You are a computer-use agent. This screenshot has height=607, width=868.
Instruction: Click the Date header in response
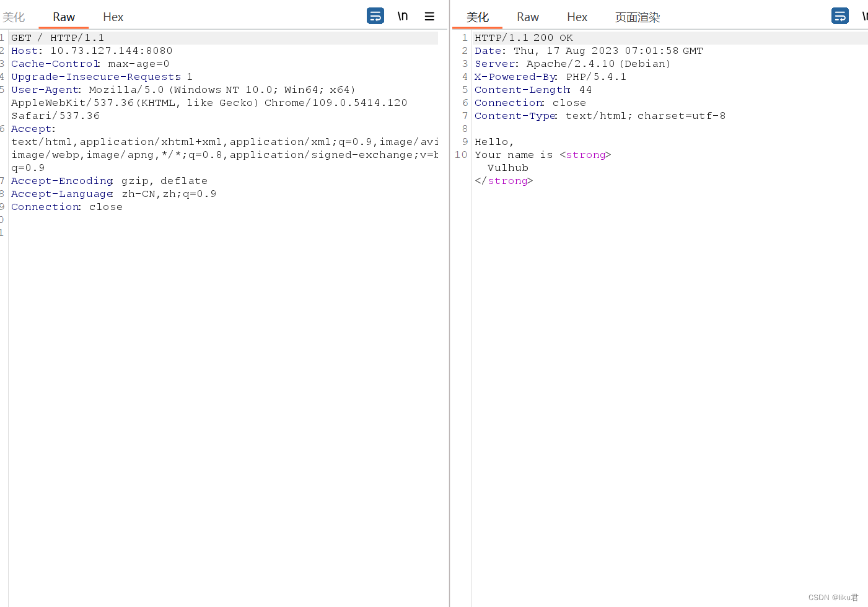[x=589, y=51]
